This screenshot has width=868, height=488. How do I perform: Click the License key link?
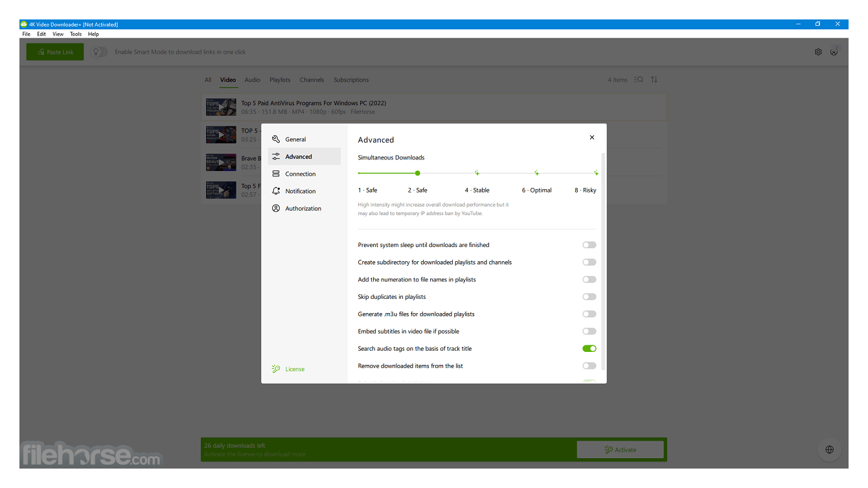[294, 369]
